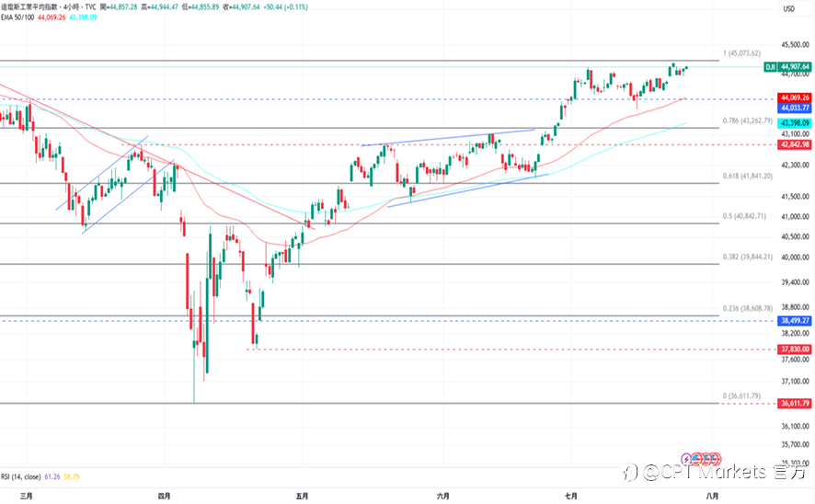This screenshot has width=815, height=504.
Task: Click the 七月 label on time axis
Action: (x=570, y=497)
